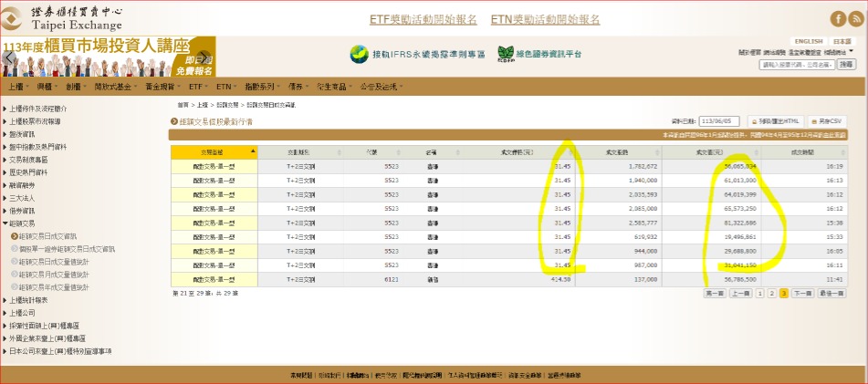This screenshot has width=868, height=384.
Task: Sort table by 成交時間 column header
Action: coord(804,151)
